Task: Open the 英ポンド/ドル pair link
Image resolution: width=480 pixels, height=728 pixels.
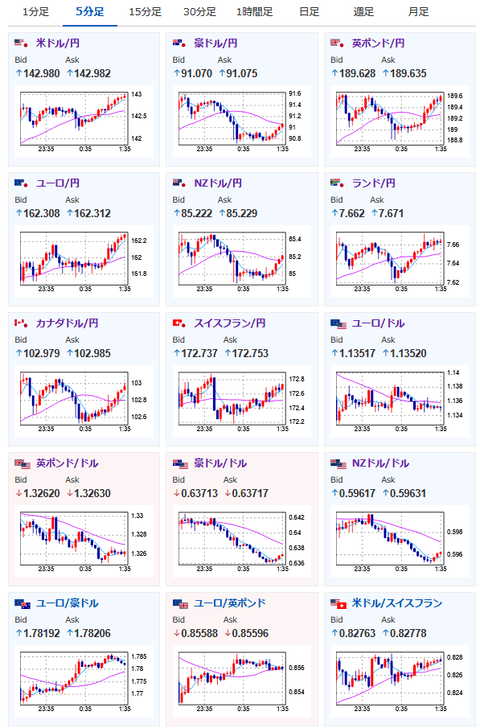Action: click(x=67, y=463)
